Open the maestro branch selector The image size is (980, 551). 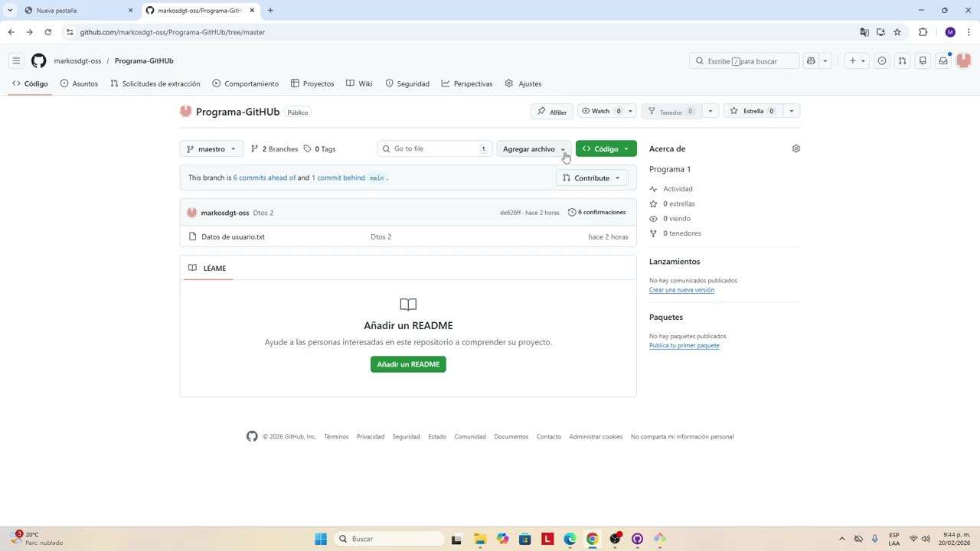pyautogui.click(x=211, y=148)
